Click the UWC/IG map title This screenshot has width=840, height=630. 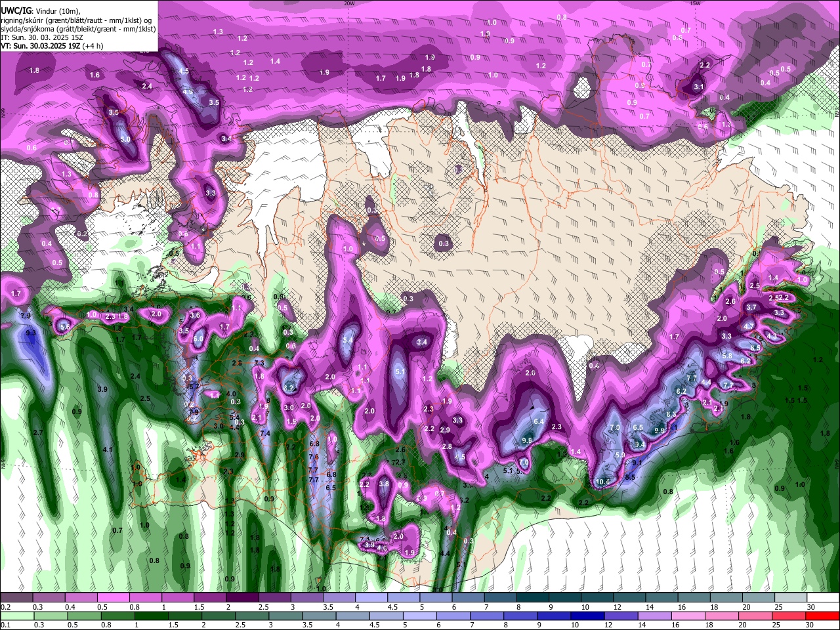16,11
